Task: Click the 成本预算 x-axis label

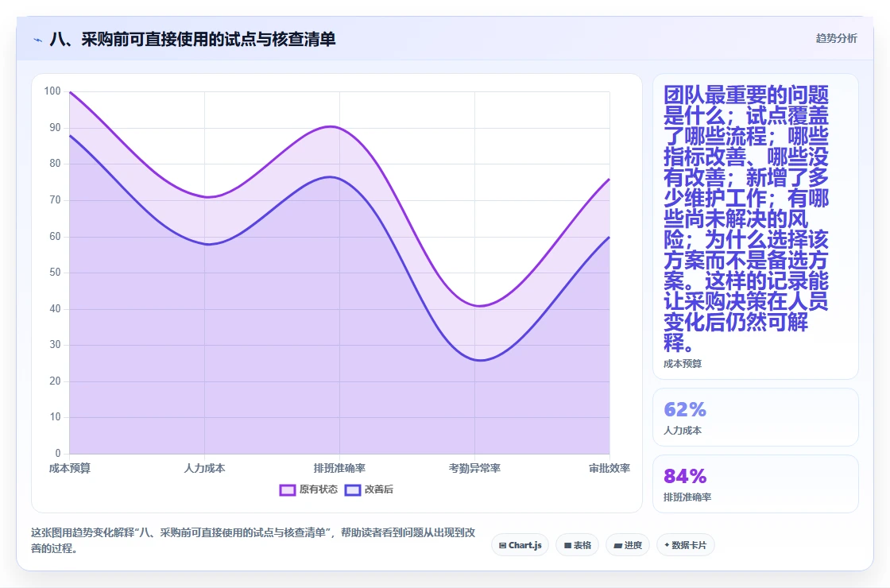Action: (x=70, y=468)
